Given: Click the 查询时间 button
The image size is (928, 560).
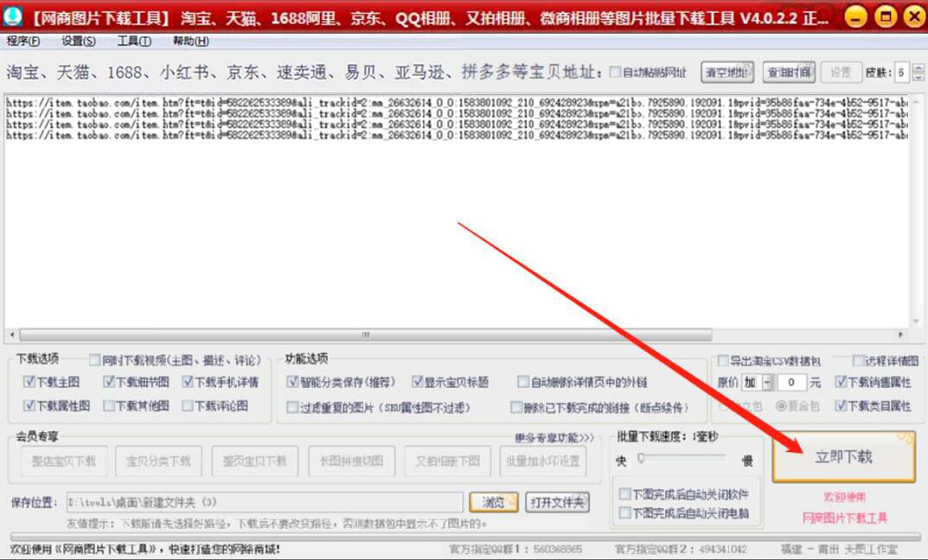Looking at the screenshot, I should click(789, 72).
